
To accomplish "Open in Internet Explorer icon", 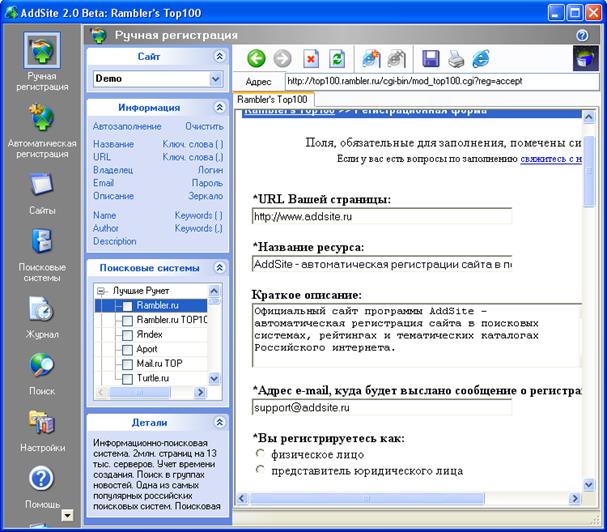I will [x=481, y=59].
